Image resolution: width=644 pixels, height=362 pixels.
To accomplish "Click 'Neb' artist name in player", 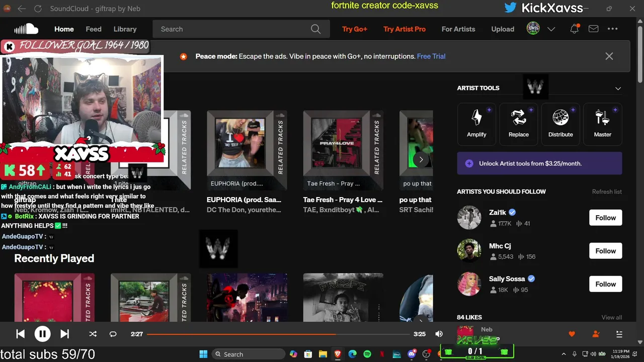I will [x=487, y=329].
